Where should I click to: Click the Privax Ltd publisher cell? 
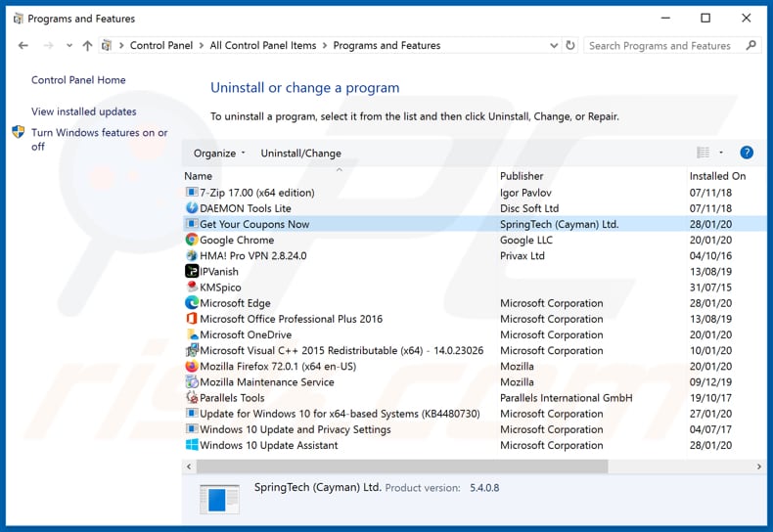click(523, 255)
